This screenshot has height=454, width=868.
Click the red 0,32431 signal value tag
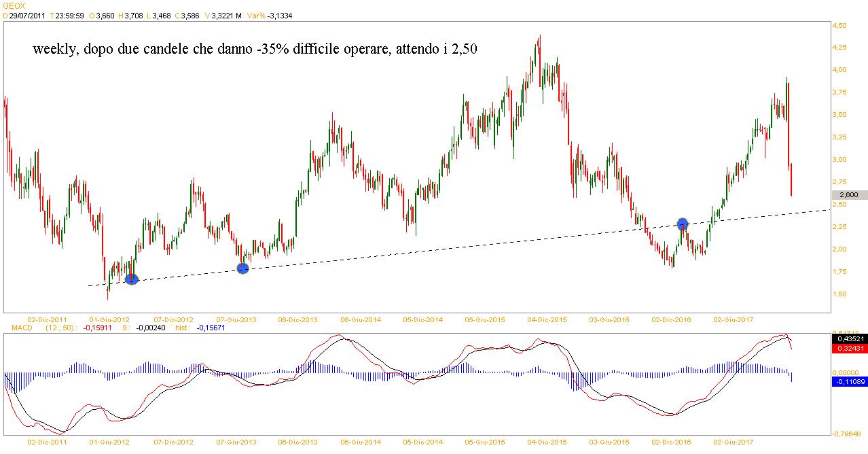(x=848, y=348)
